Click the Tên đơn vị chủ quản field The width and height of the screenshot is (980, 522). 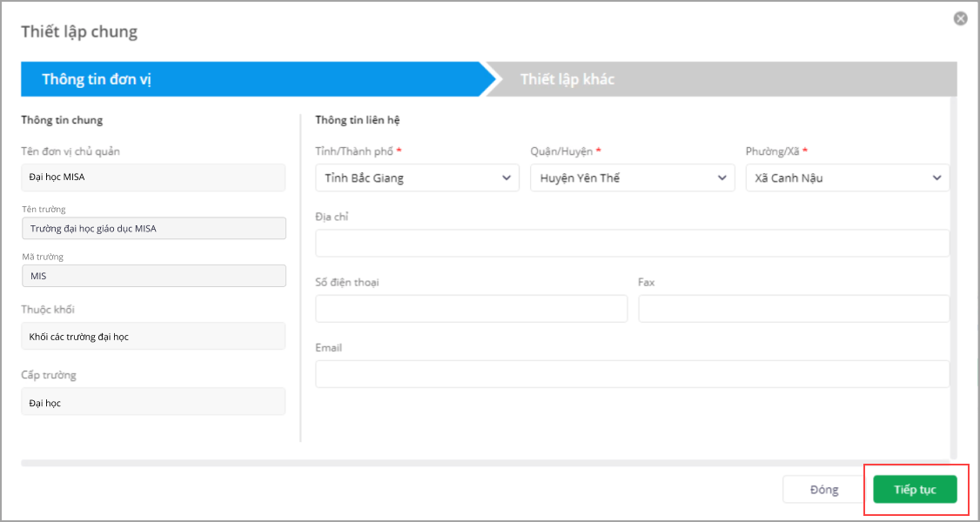point(153,177)
